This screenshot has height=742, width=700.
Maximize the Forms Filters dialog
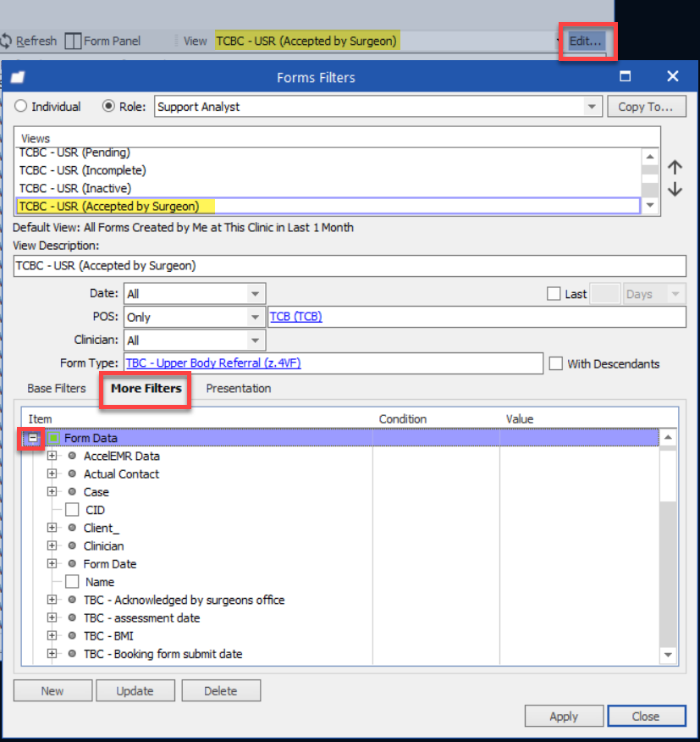[626, 76]
